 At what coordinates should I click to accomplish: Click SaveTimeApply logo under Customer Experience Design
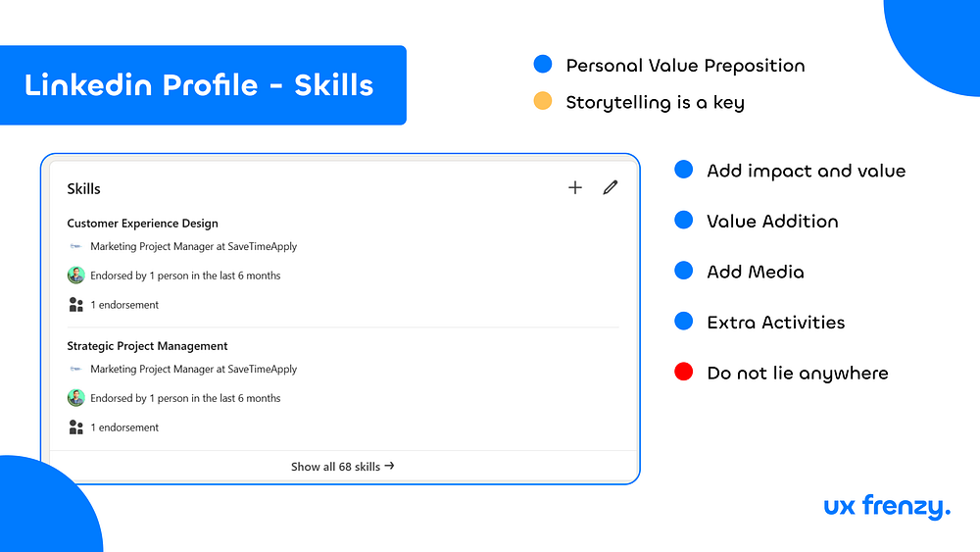pyautogui.click(x=75, y=246)
